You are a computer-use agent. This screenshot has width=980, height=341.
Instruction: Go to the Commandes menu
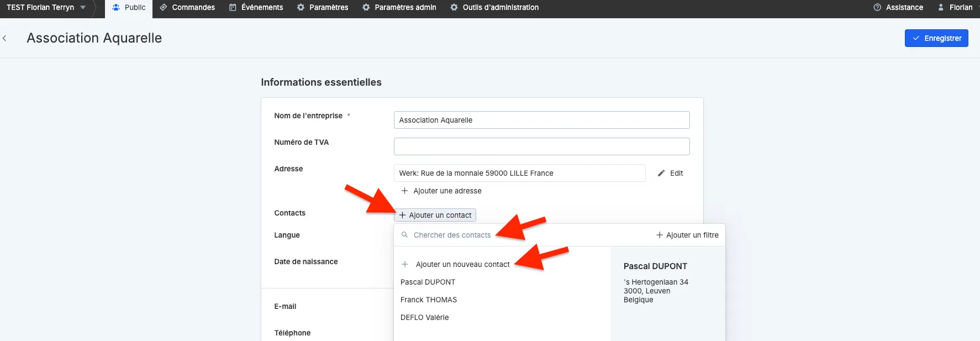pyautogui.click(x=187, y=7)
